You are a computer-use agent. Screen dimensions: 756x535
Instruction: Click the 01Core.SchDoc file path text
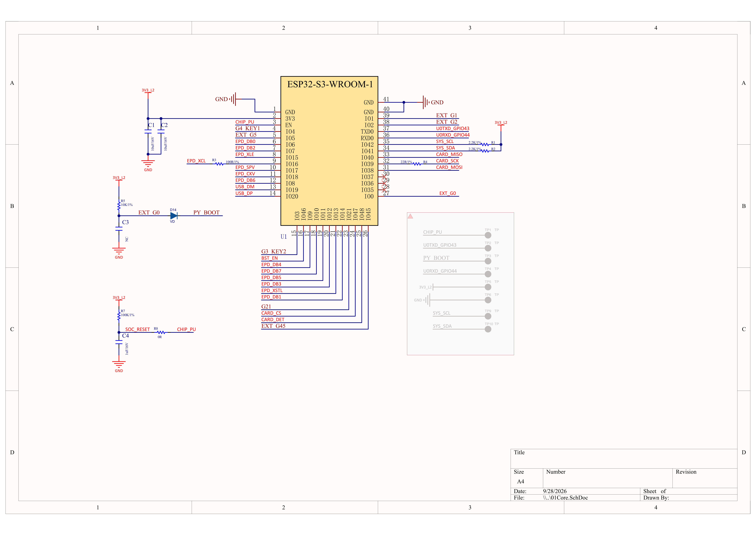[565, 498]
